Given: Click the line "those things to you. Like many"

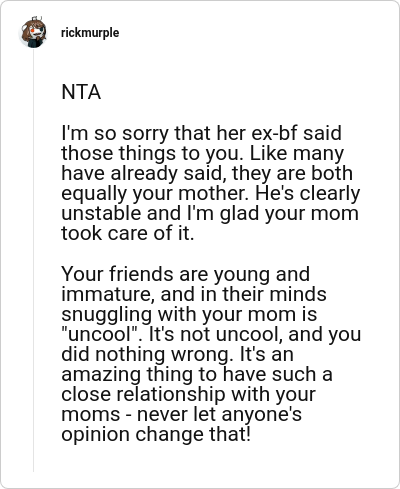Looking at the screenshot, I should point(202,154).
